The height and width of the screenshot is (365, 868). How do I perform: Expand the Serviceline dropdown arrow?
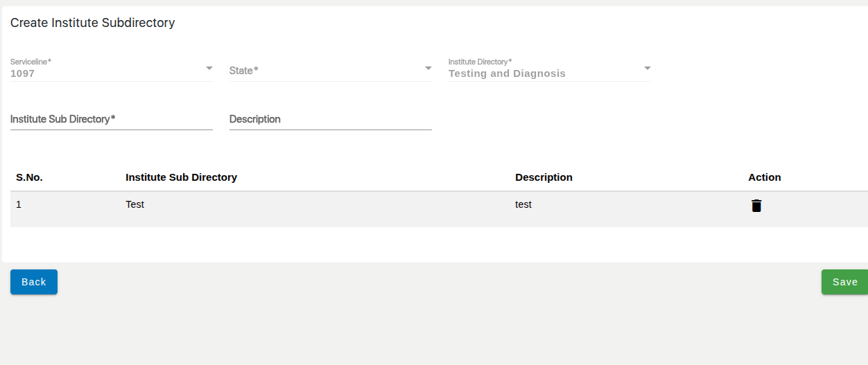click(209, 69)
